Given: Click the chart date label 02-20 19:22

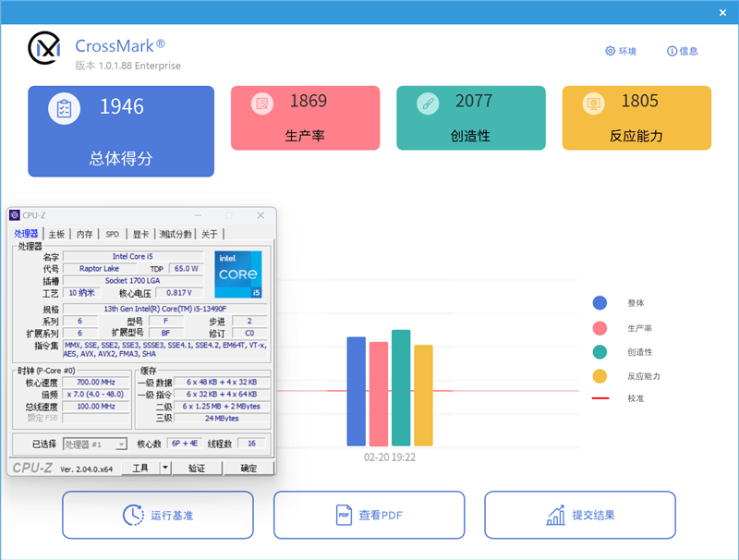Looking at the screenshot, I should point(390,457).
